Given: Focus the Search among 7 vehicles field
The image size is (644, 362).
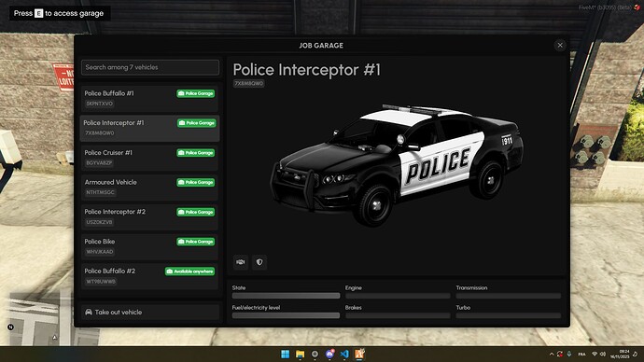Looking at the screenshot, I should click(x=150, y=67).
